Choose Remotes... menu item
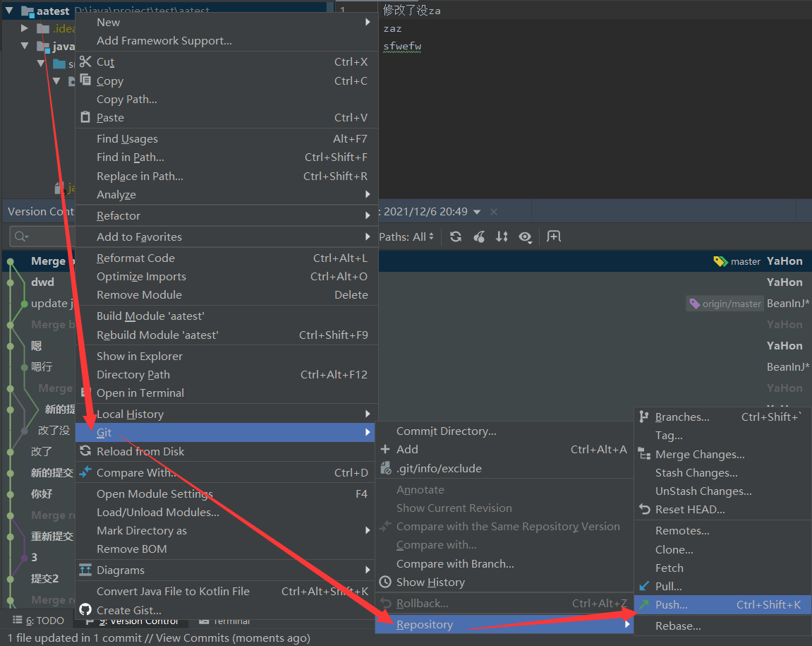 click(x=722, y=530)
